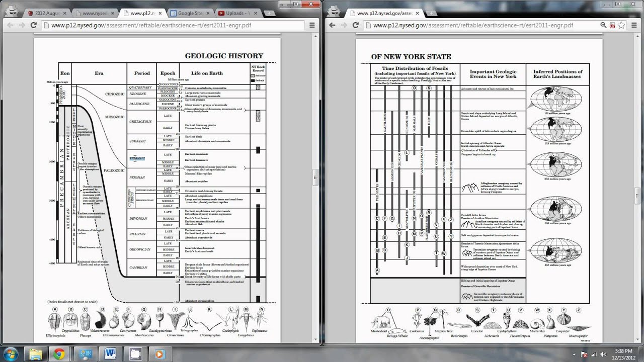Click 'Inferred Positions of Earth's Landmasses' header
Viewport: 644px width, 362px height.
pyautogui.click(x=558, y=74)
